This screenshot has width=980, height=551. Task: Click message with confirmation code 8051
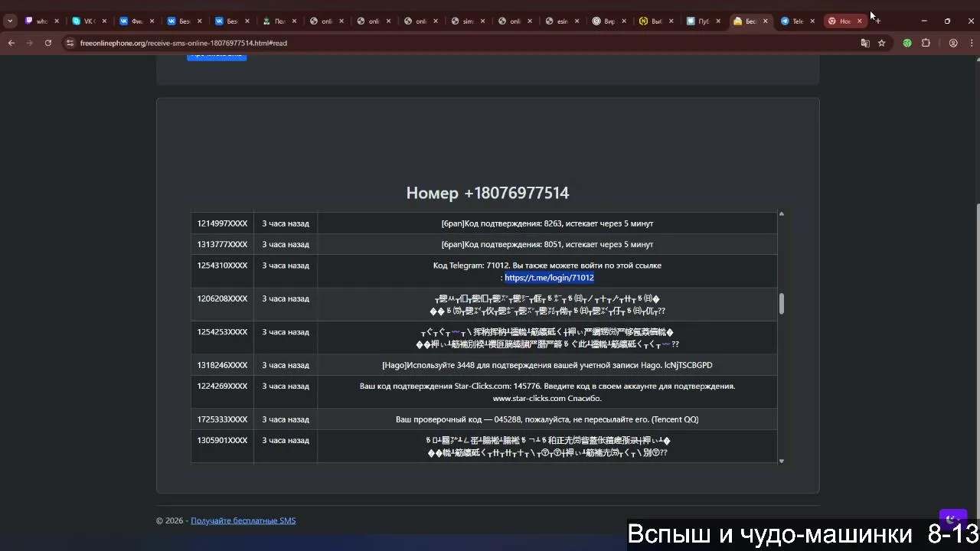coord(547,244)
